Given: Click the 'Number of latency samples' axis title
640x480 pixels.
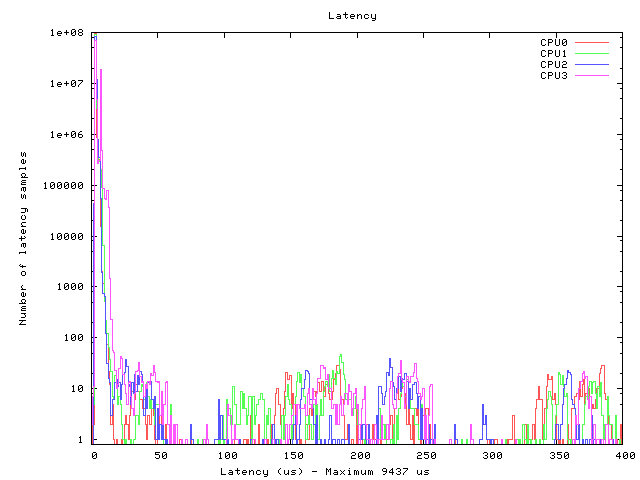Looking at the screenshot, I should tap(23, 238).
